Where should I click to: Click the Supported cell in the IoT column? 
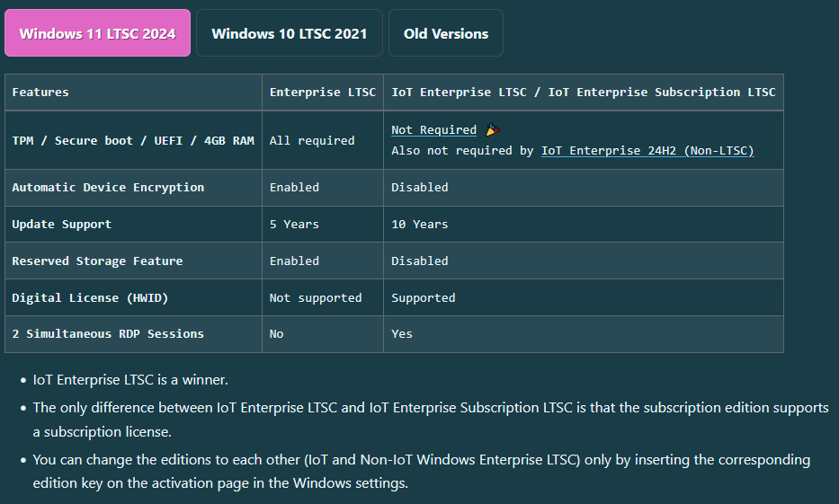click(584, 297)
